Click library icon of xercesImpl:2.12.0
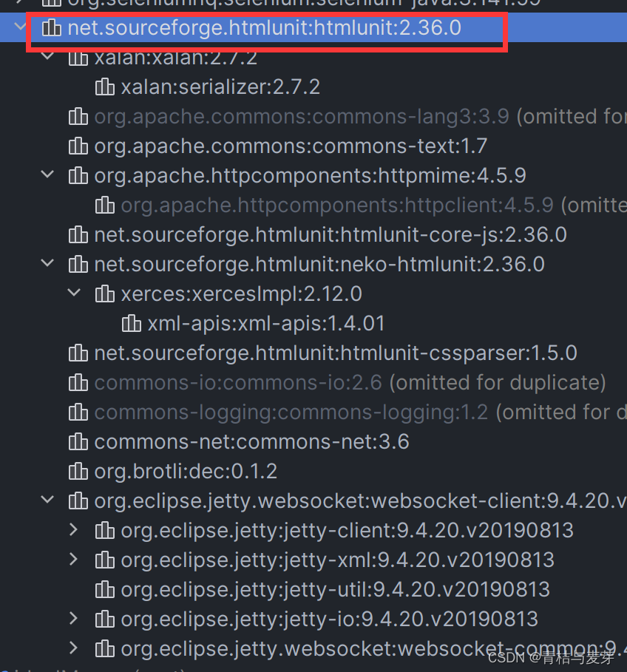Viewport: 627px width, 672px height. click(104, 294)
